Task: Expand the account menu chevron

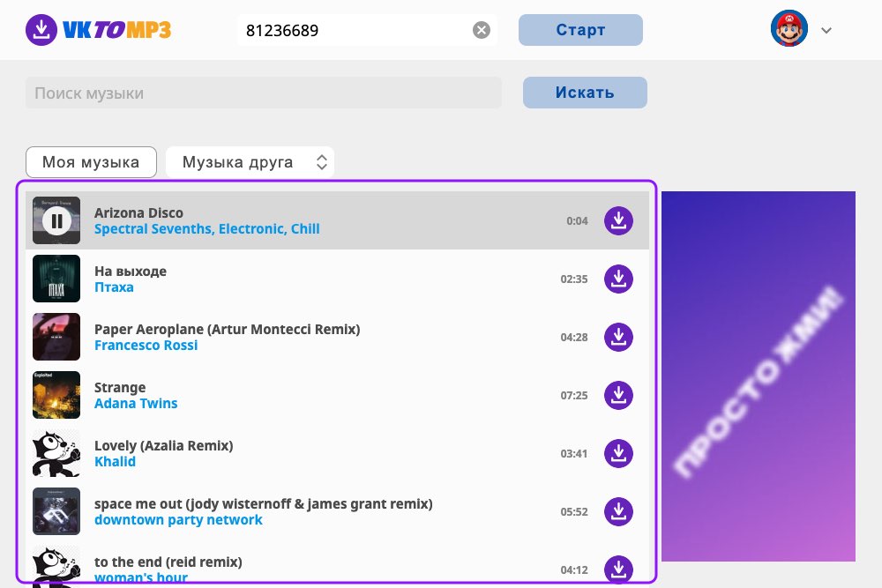Action: click(826, 30)
